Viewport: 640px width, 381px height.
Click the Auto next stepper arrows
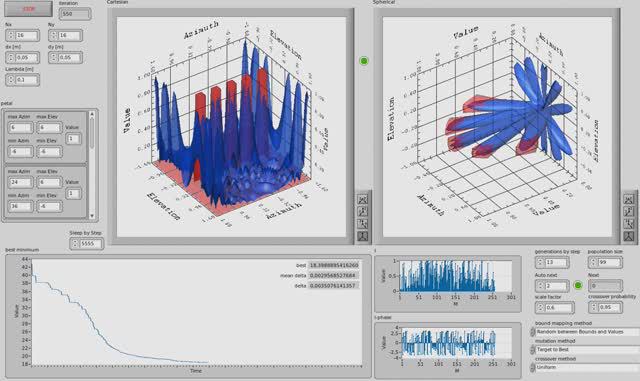coord(540,285)
